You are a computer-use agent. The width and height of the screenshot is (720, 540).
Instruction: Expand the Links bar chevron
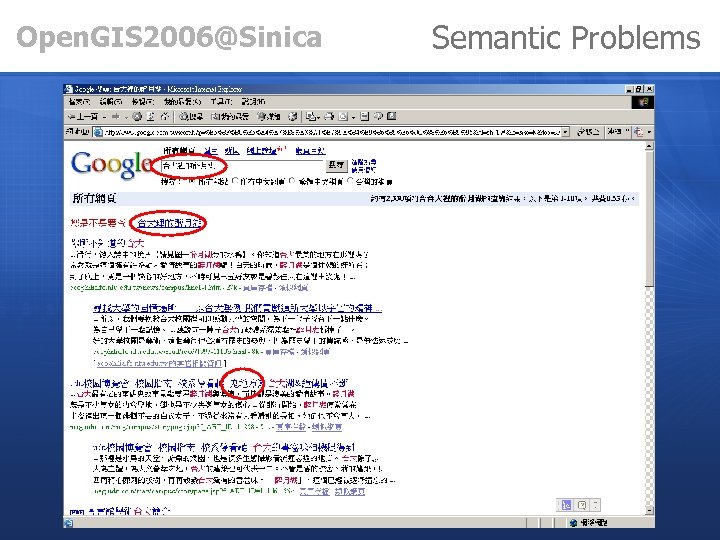click(627, 132)
